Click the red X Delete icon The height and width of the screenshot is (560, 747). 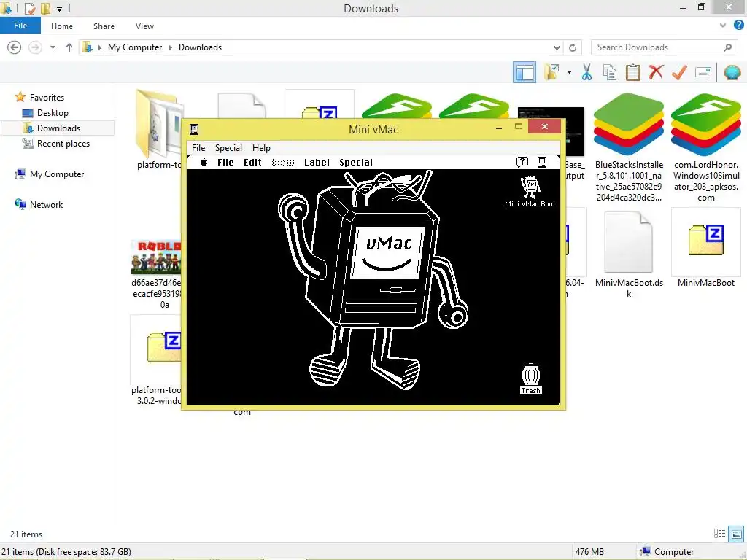pyautogui.click(x=656, y=72)
